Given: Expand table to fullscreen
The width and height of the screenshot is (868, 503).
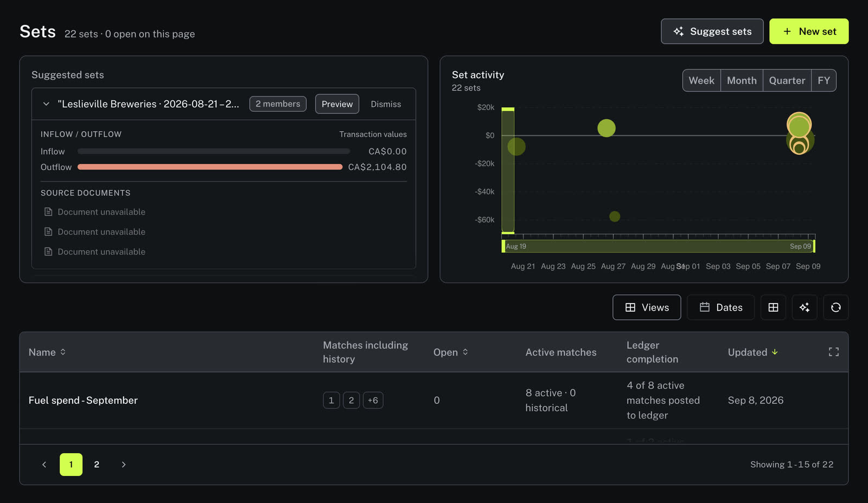Looking at the screenshot, I should (834, 352).
